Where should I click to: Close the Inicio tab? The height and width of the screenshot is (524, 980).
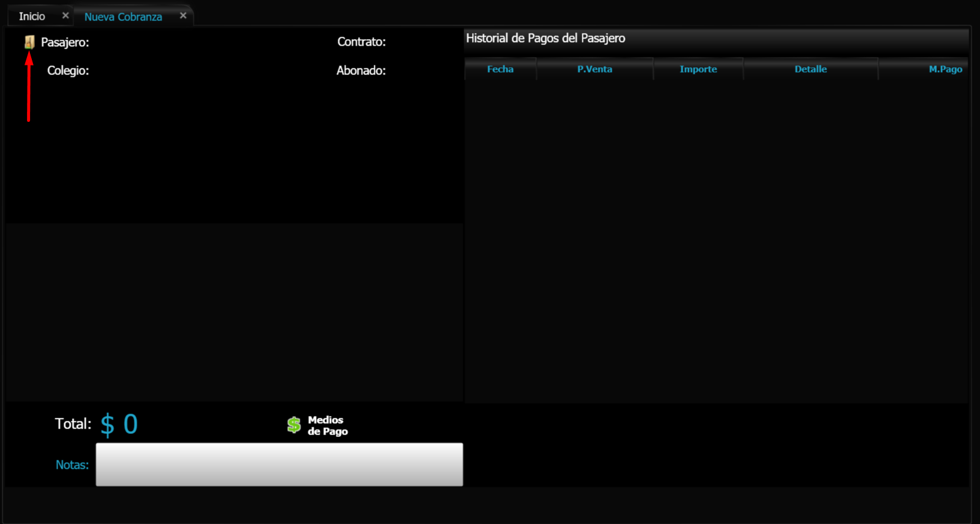[x=65, y=16]
